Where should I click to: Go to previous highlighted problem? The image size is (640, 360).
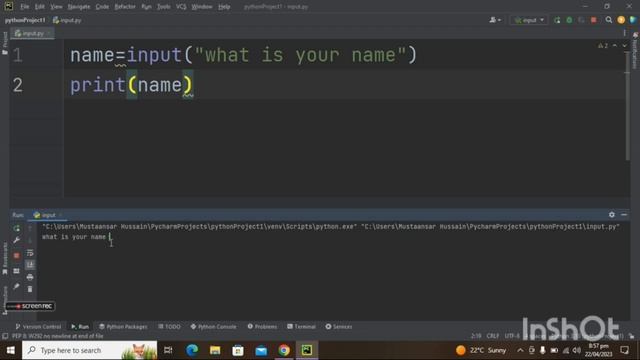click(x=615, y=46)
